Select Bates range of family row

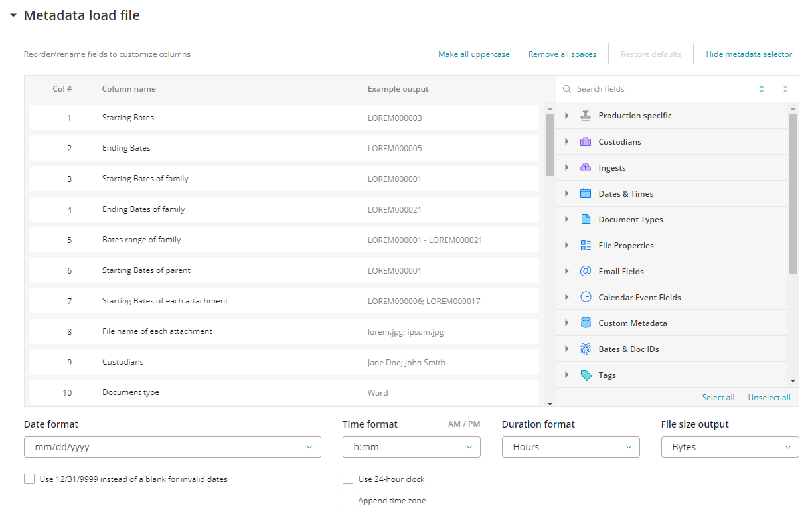[284, 240]
